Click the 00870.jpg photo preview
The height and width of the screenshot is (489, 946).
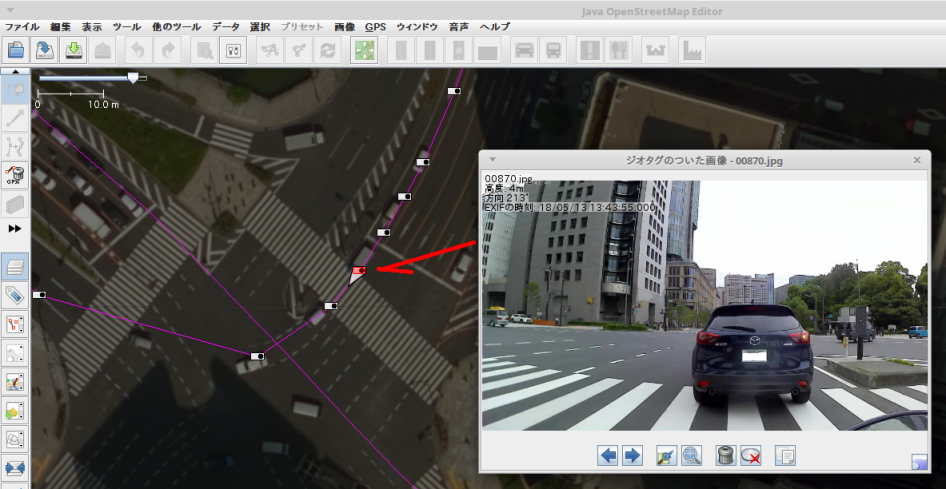705,305
